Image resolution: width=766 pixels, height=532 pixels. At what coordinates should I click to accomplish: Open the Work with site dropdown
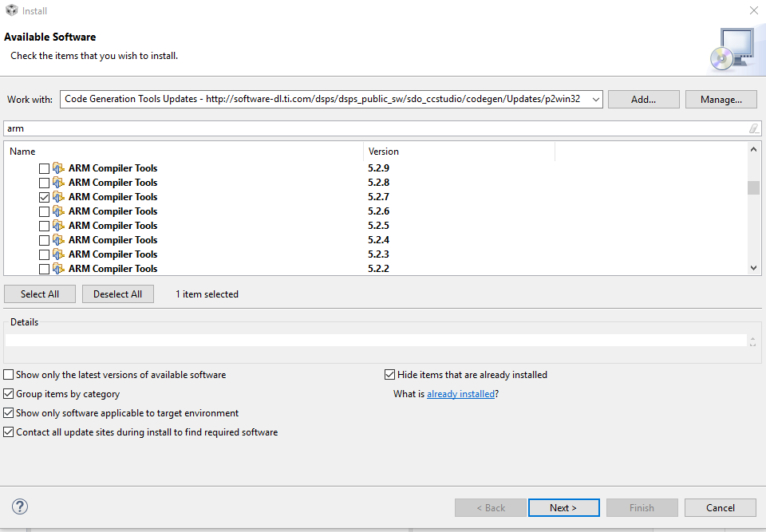pyautogui.click(x=594, y=100)
